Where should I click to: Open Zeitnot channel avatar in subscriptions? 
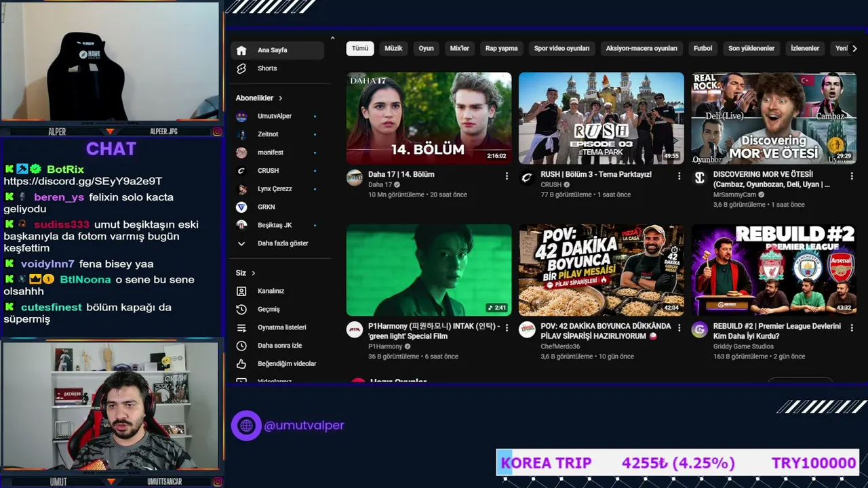[x=241, y=134]
